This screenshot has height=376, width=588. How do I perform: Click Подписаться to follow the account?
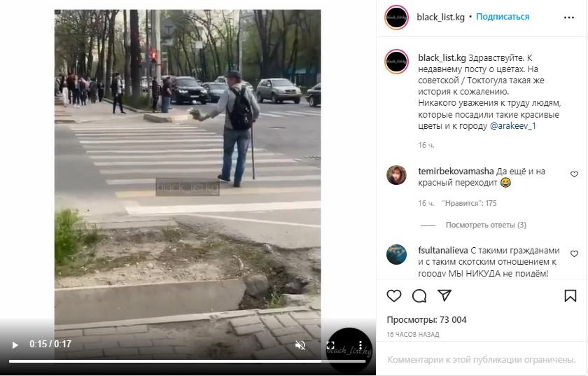coord(503,17)
